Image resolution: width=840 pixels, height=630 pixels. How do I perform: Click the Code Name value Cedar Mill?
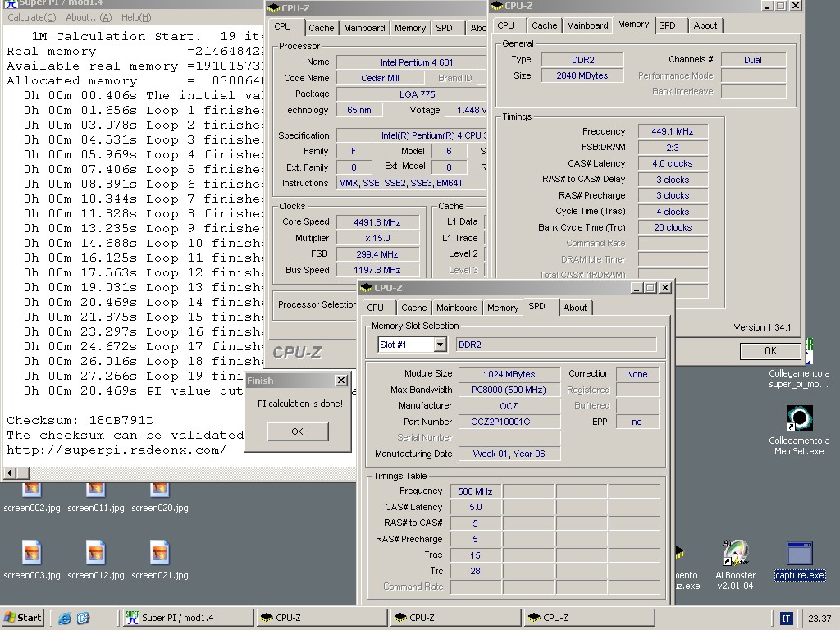(x=380, y=78)
